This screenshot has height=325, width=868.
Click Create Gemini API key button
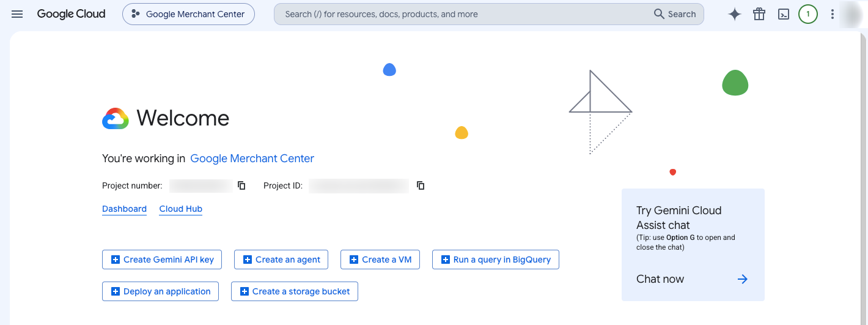[x=162, y=260]
